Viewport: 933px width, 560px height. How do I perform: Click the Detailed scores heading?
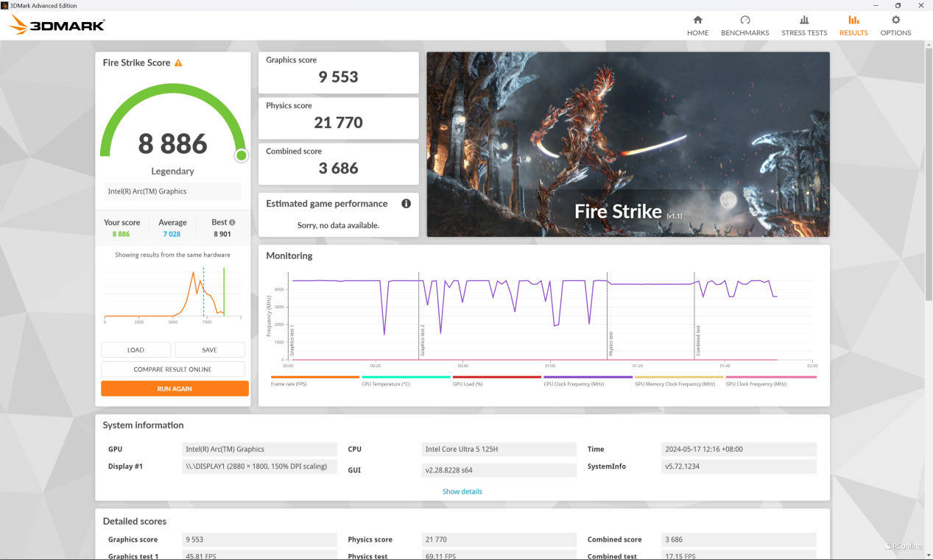[x=135, y=521]
